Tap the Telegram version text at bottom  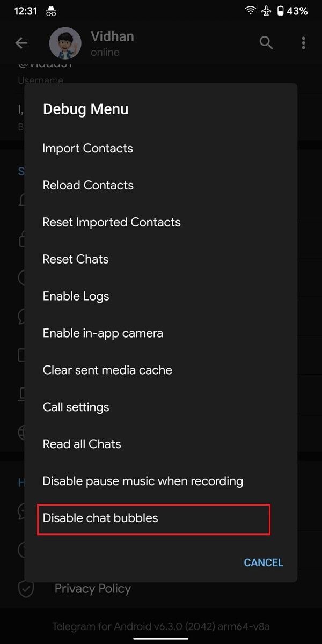161,626
